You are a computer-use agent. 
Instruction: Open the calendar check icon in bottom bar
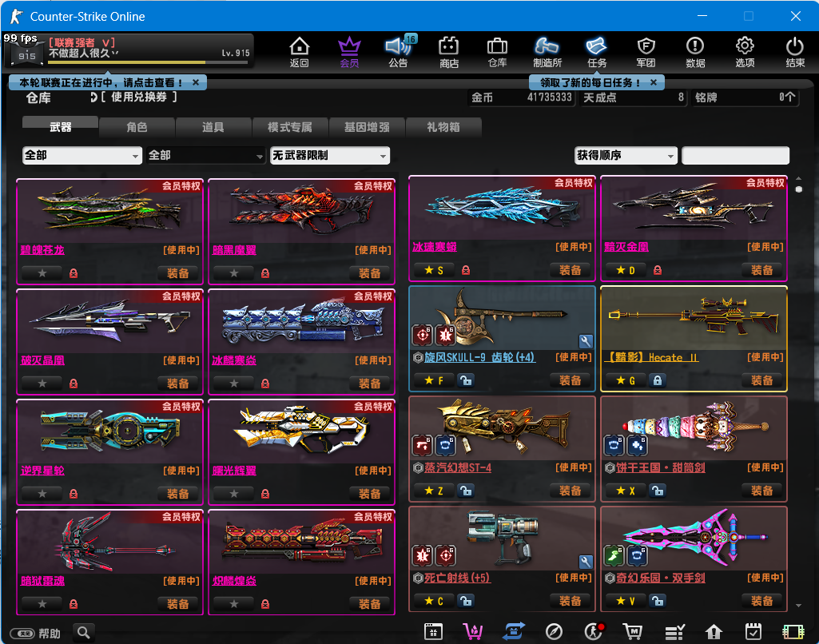pyautogui.click(x=753, y=632)
